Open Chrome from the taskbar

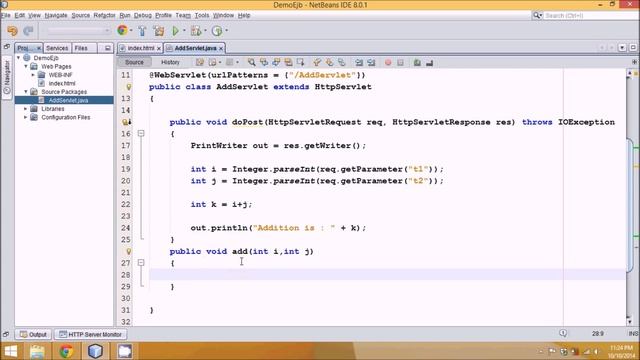pos(66,351)
